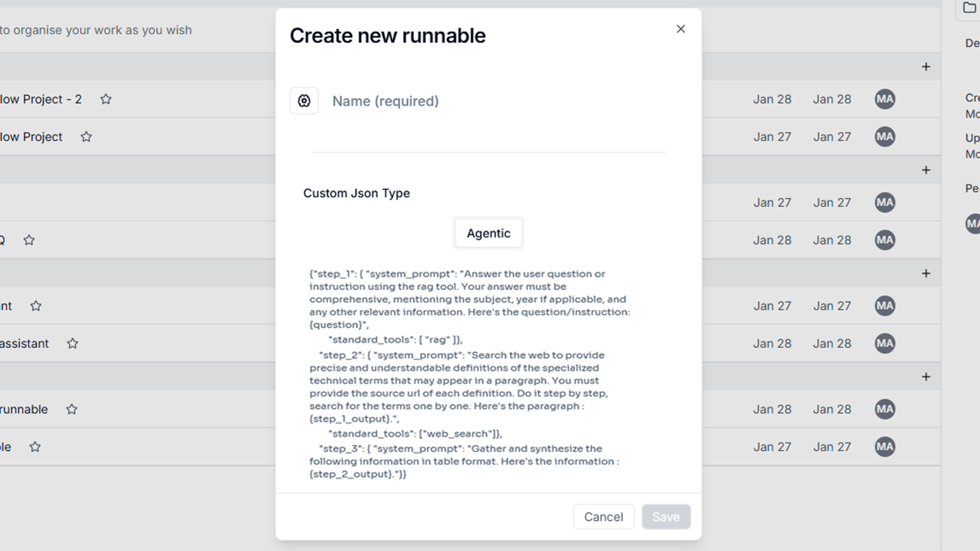The height and width of the screenshot is (551, 980).
Task: Click the plus icon above the 'nt' row
Action: [925, 274]
